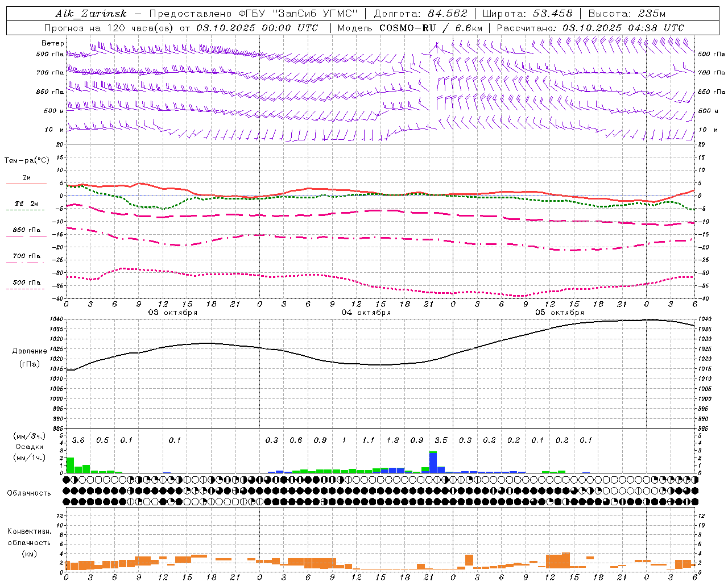Click the 3.5 precipitation value

click(441, 440)
